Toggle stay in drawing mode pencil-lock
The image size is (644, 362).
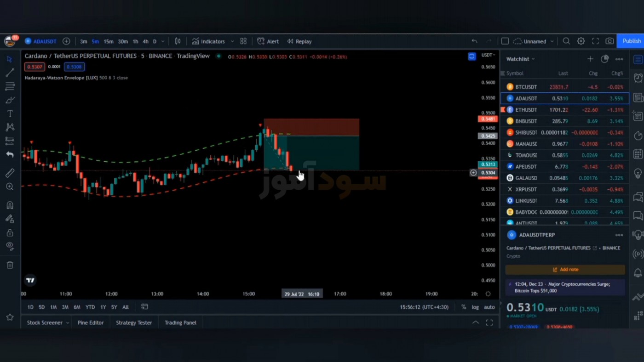tap(10, 219)
